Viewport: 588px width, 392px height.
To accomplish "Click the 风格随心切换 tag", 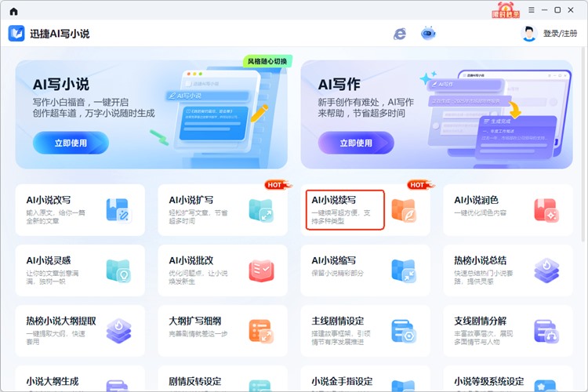I will pyautogui.click(x=267, y=61).
